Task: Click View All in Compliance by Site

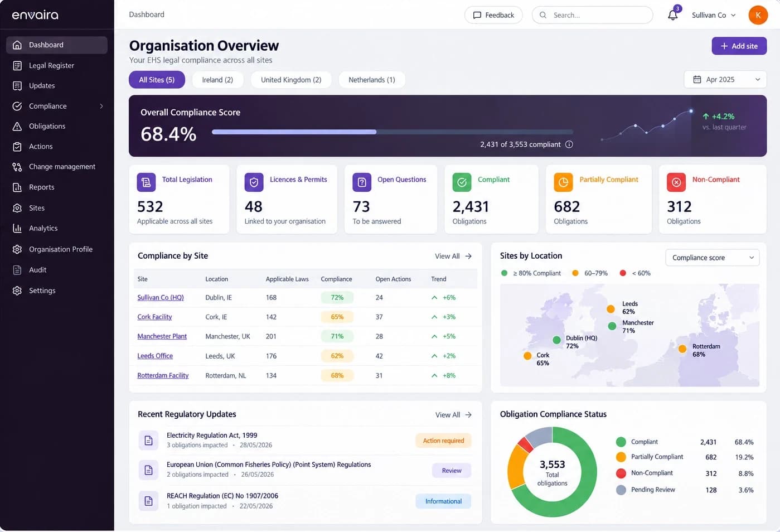Action: point(453,257)
